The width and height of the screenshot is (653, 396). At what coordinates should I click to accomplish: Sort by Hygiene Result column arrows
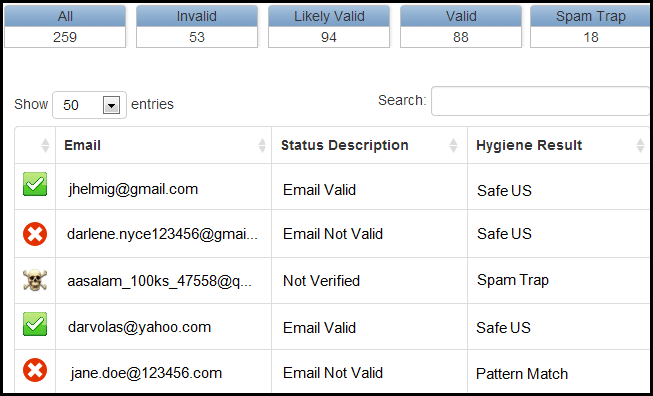coord(641,145)
